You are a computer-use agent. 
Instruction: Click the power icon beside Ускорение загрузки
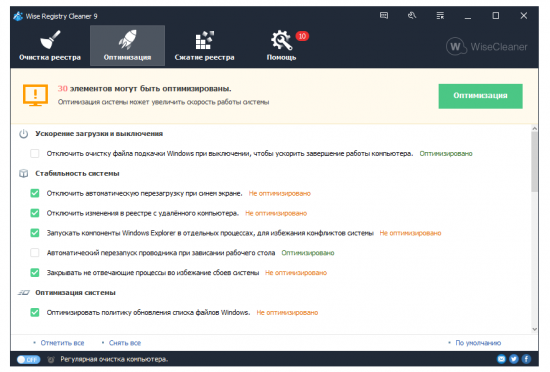(24, 134)
